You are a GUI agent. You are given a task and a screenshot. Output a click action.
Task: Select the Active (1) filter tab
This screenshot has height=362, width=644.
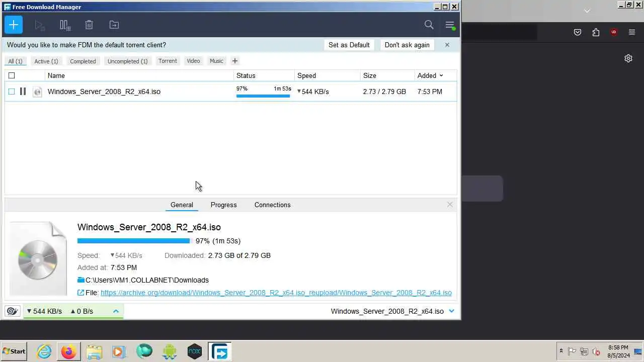pos(46,61)
